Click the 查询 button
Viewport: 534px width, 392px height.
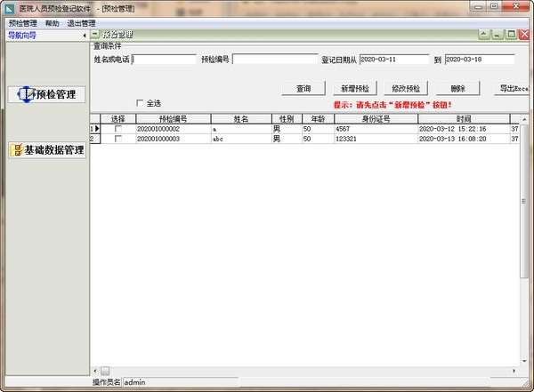[303, 89]
